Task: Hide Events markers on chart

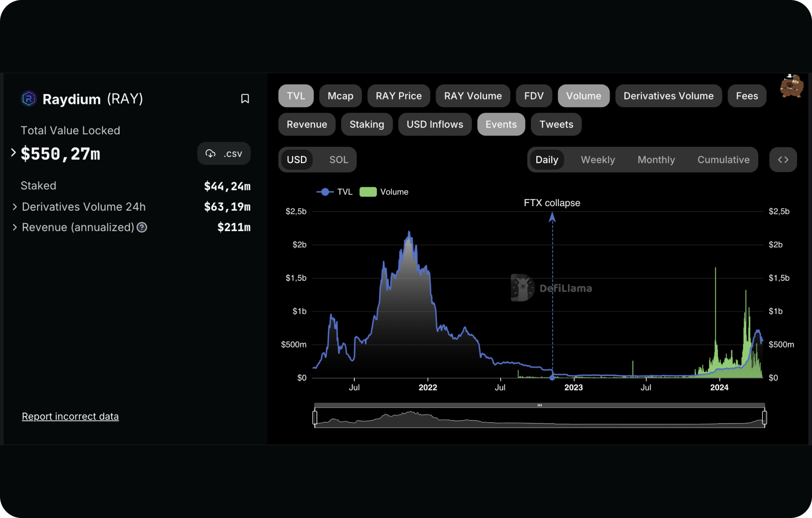Action: pyautogui.click(x=501, y=124)
